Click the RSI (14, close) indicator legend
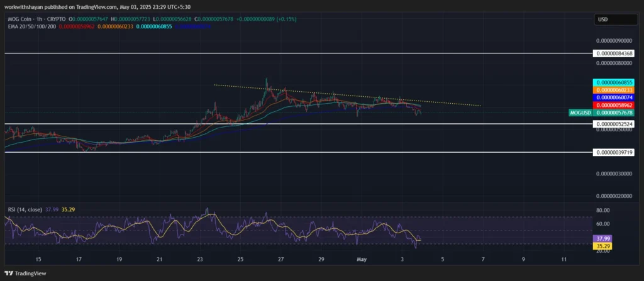The image size is (644, 281). click(x=25, y=209)
